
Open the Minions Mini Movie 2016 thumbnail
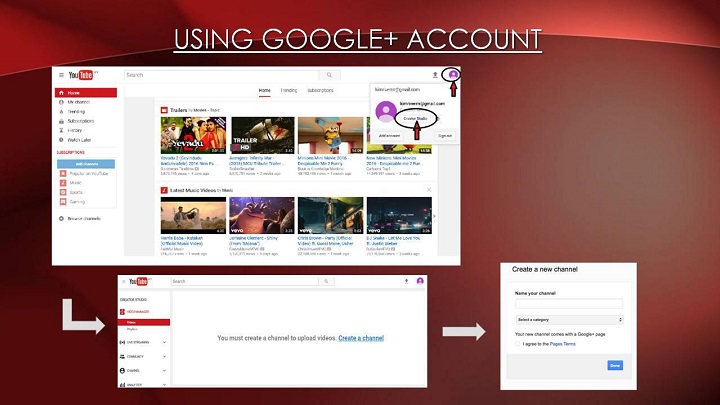tap(330, 135)
